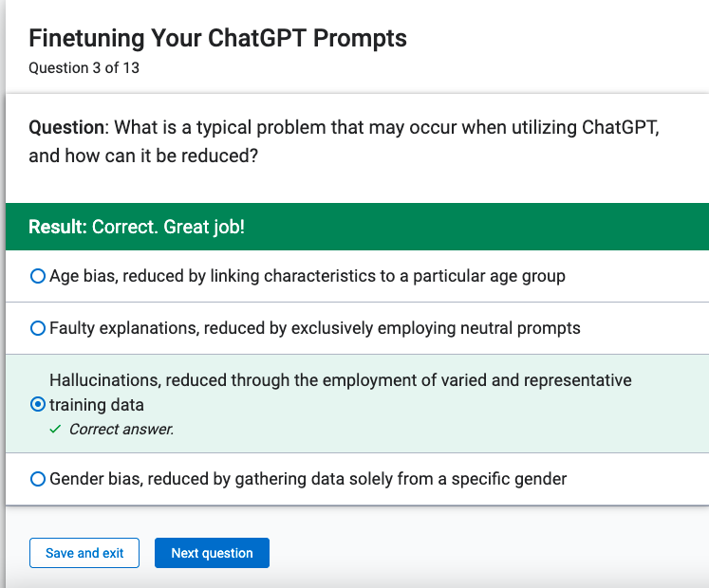The height and width of the screenshot is (588, 709).
Task: Click the bold 'Result:' label in banner
Action: pos(58,227)
